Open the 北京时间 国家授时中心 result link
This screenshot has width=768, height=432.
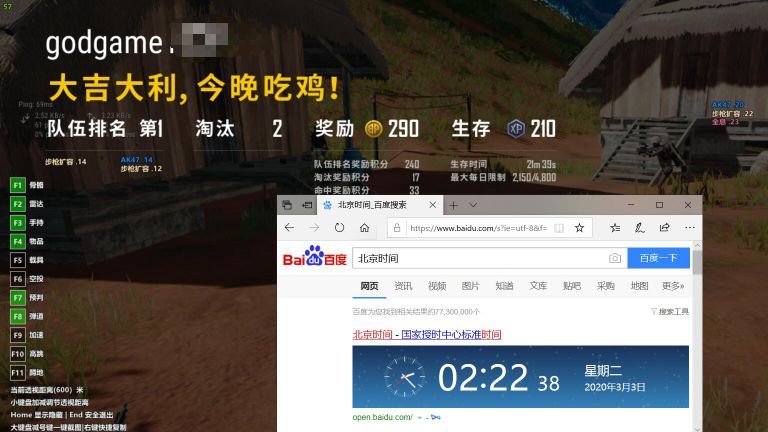point(427,335)
